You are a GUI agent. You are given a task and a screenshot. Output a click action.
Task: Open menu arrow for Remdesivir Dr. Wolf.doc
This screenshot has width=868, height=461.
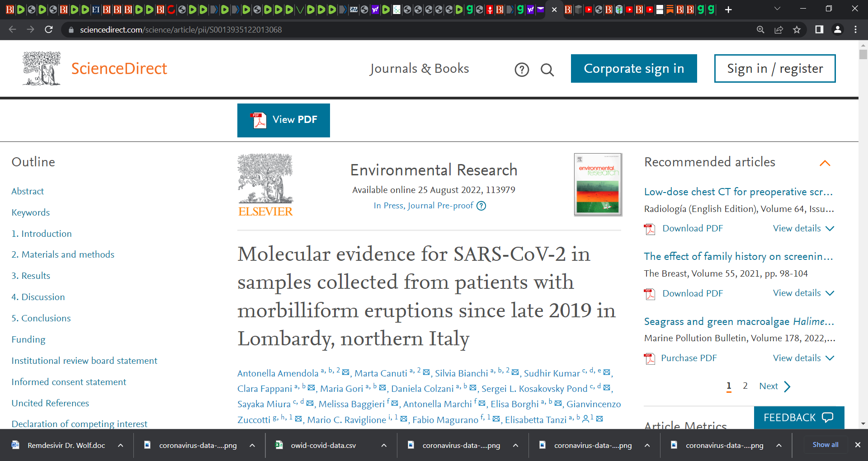click(x=121, y=445)
